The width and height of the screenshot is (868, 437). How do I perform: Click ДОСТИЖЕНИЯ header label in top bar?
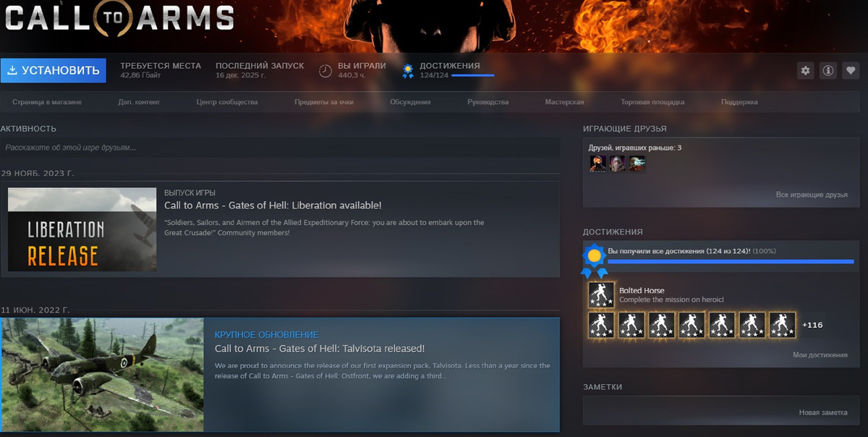449,66
